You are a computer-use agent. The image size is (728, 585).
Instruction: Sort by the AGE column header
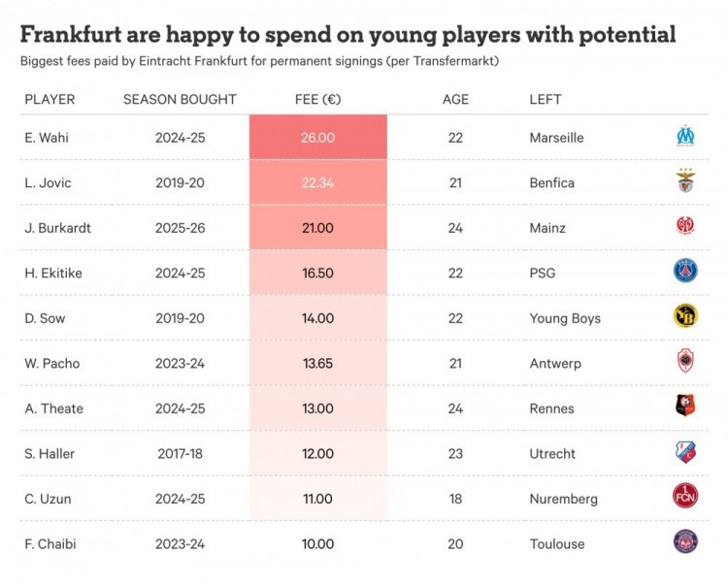coord(455,99)
